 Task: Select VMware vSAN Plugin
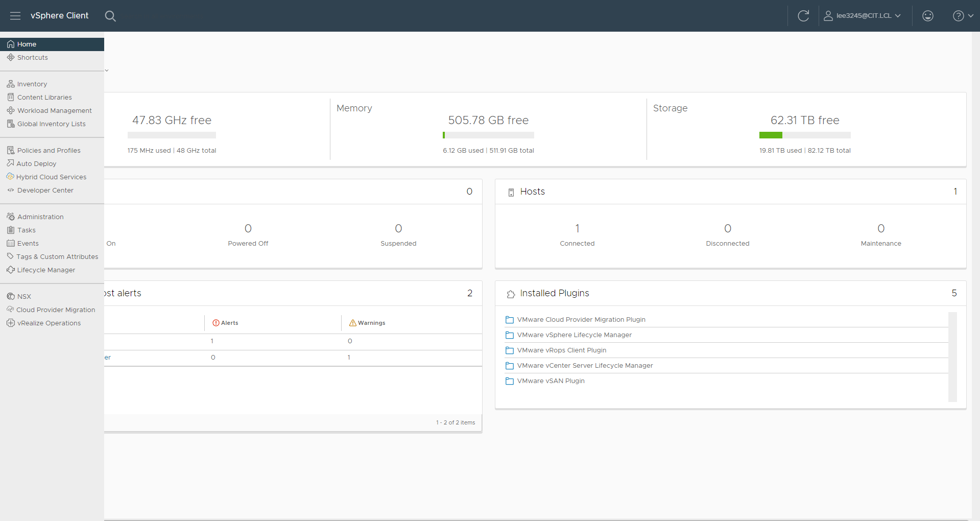tap(551, 381)
